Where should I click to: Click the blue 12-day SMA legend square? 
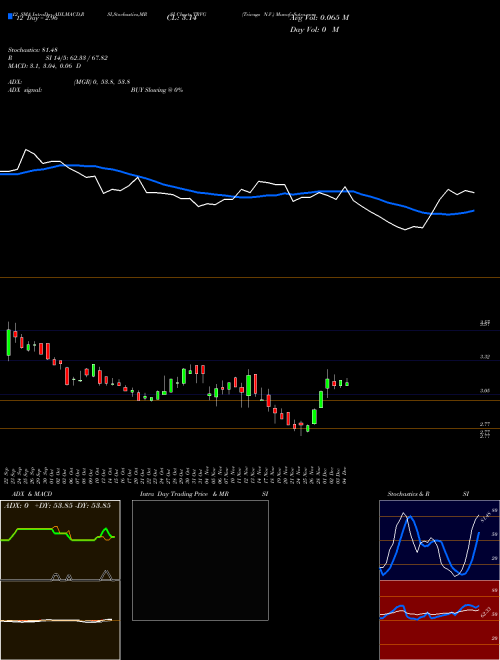coord(10,16)
